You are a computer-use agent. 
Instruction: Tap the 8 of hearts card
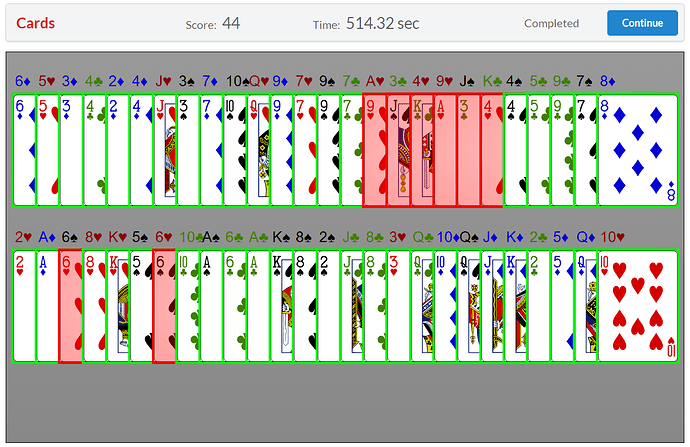point(95,306)
